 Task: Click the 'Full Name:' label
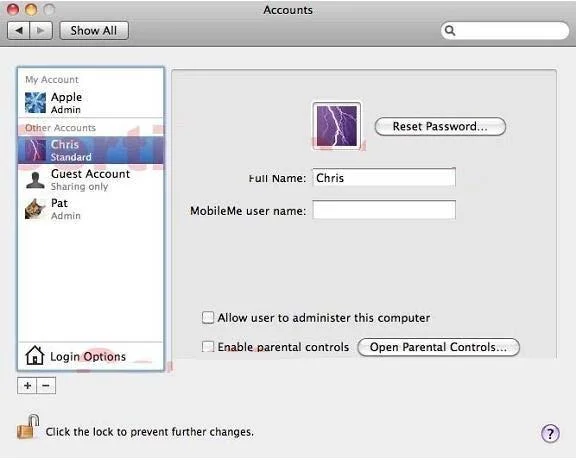(x=277, y=178)
